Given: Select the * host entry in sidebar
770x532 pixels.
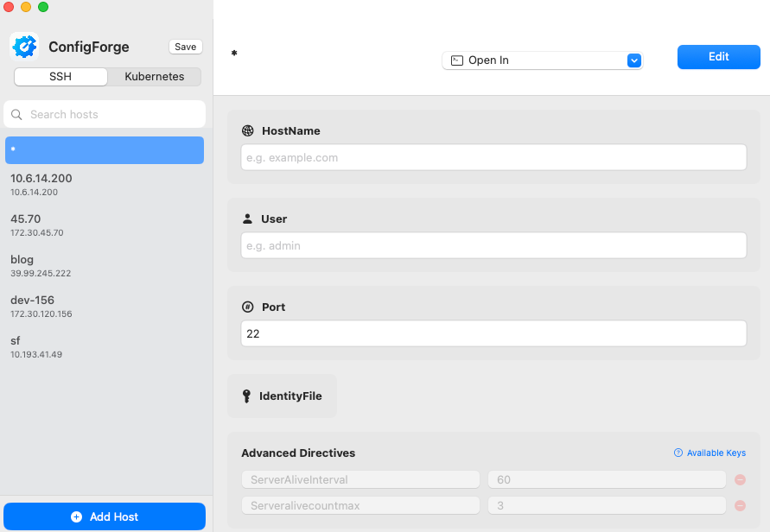Looking at the screenshot, I should [x=105, y=150].
